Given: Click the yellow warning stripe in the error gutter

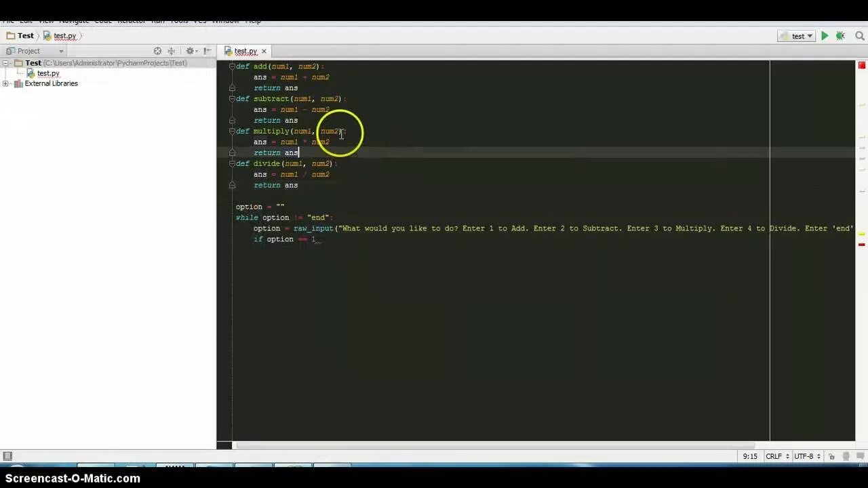Looking at the screenshot, I should pyautogui.click(x=862, y=234).
